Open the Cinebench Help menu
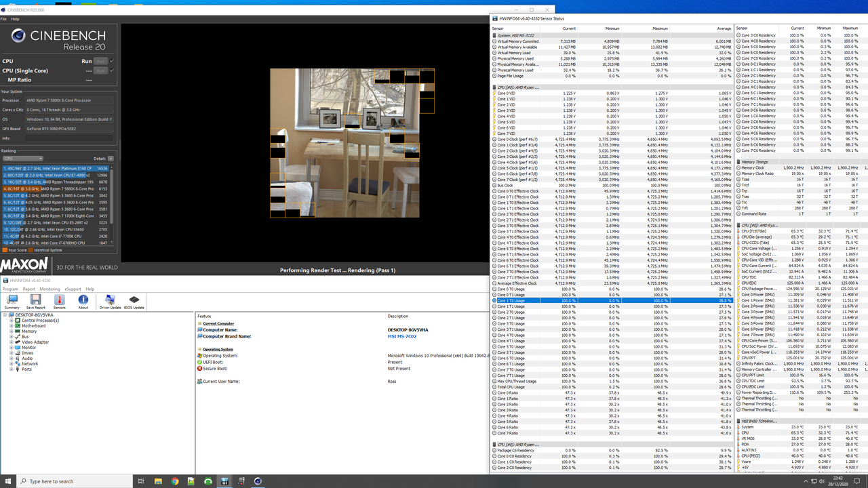Viewport: 868px width, 488px height. [15, 19]
